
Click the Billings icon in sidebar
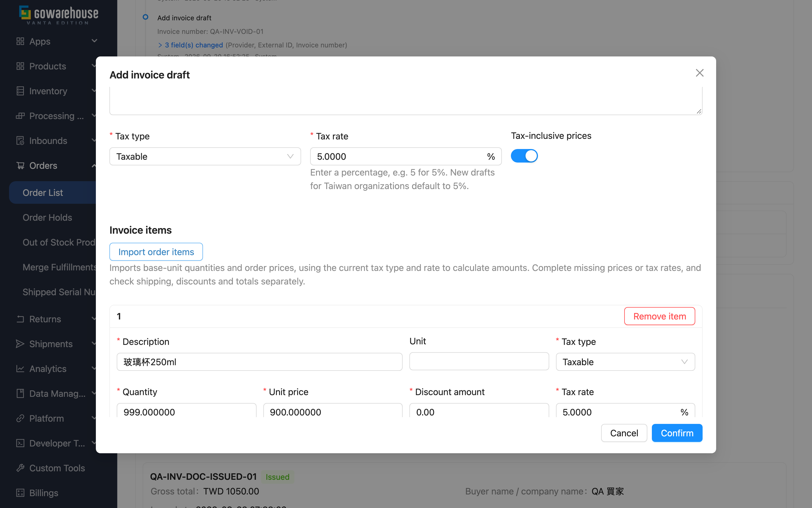20,493
